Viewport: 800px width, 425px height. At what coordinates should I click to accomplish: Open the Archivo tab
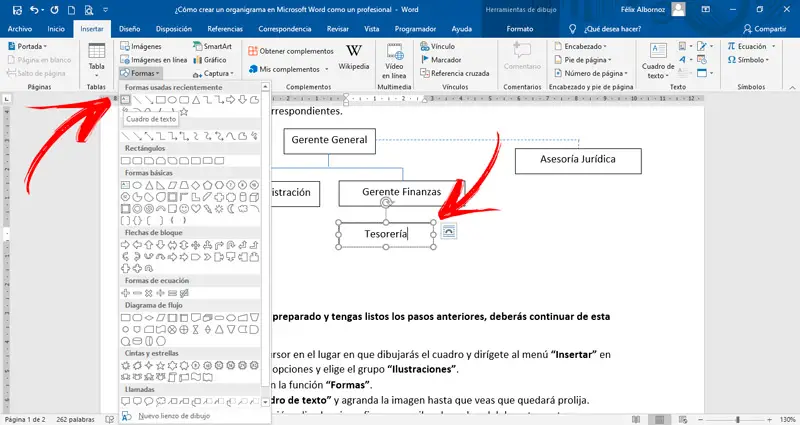pyautogui.click(x=20, y=29)
